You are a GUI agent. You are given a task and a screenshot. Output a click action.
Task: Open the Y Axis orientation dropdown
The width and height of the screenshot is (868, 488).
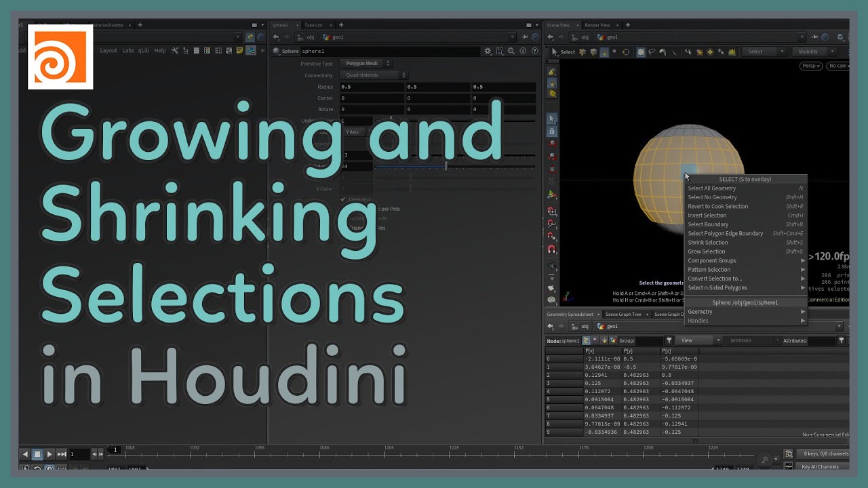click(x=354, y=132)
